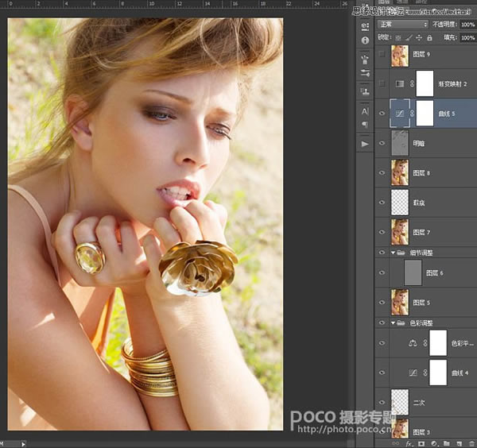Open the Clone Source panel icon

click(365, 91)
